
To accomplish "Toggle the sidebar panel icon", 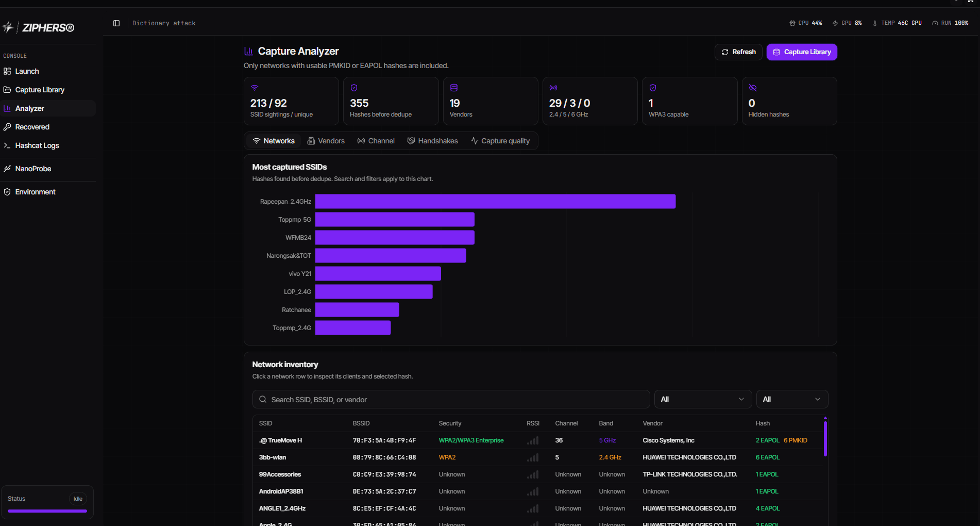I will click(x=116, y=23).
